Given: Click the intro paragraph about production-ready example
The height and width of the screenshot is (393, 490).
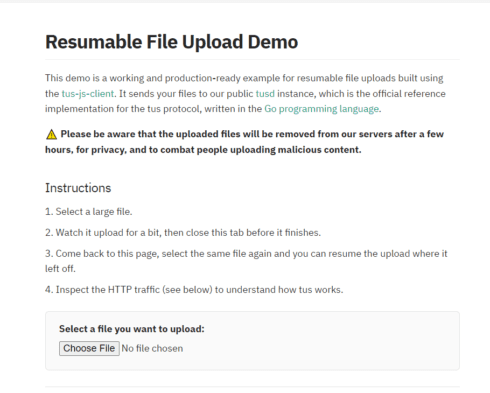Looking at the screenshot, I should tap(245, 94).
